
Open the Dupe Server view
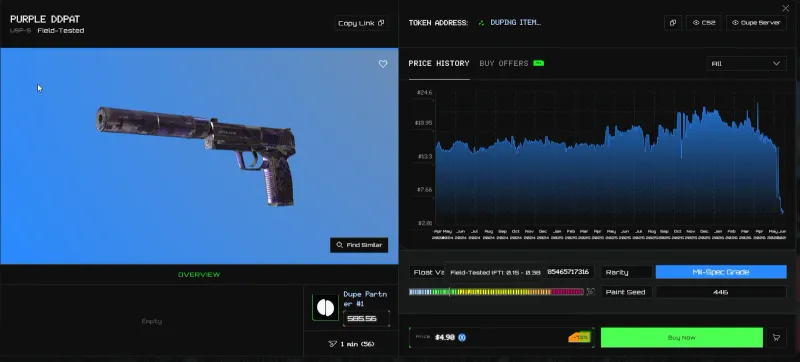[756, 23]
